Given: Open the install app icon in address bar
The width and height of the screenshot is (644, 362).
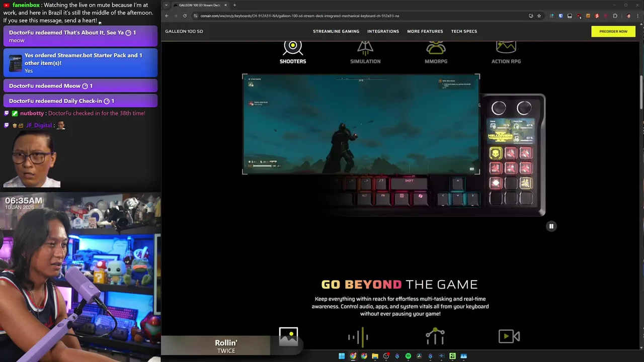Looking at the screenshot, I should (x=531, y=16).
